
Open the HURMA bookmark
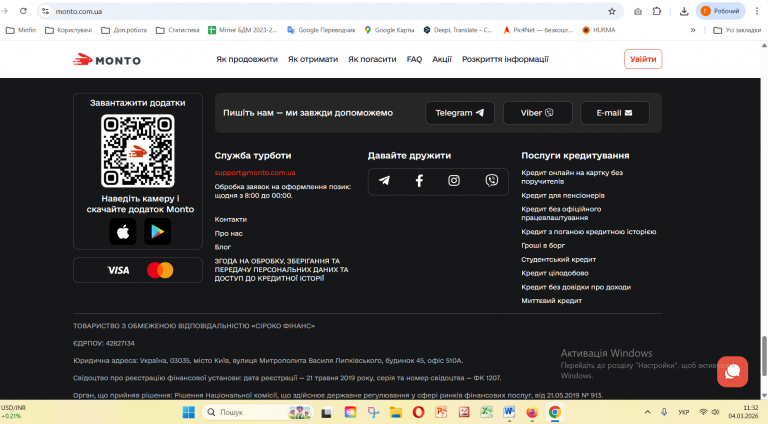pos(599,30)
